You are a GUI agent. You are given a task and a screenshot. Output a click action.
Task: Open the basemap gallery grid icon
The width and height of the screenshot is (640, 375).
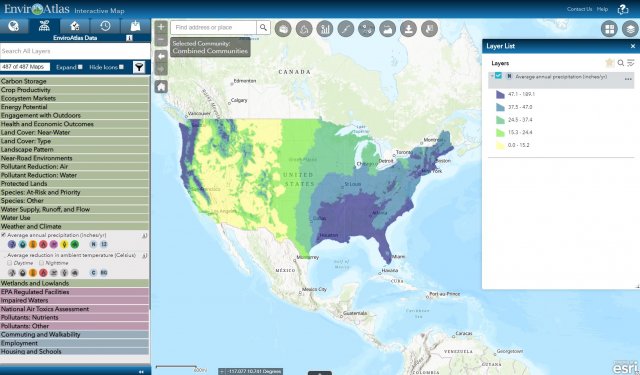pyautogui.click(x=609, y=29)
